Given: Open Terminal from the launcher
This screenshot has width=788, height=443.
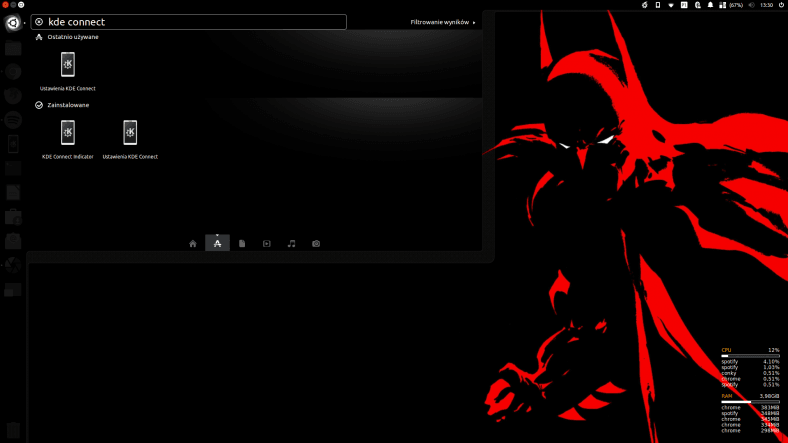Looking at the screenshot, I should [x=13, y=168].
